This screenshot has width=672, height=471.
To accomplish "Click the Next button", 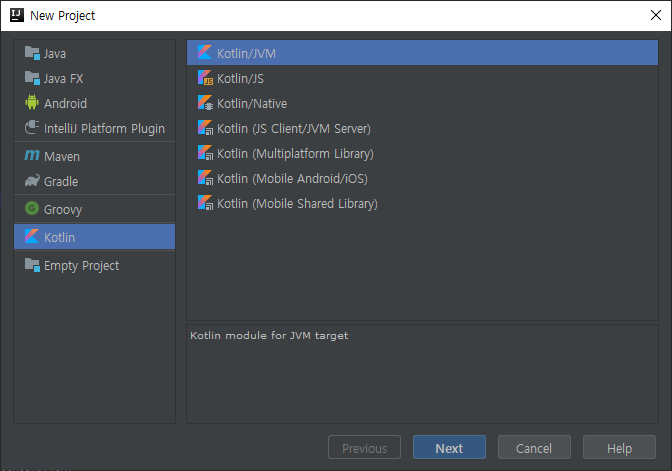I will click(449, 448).
